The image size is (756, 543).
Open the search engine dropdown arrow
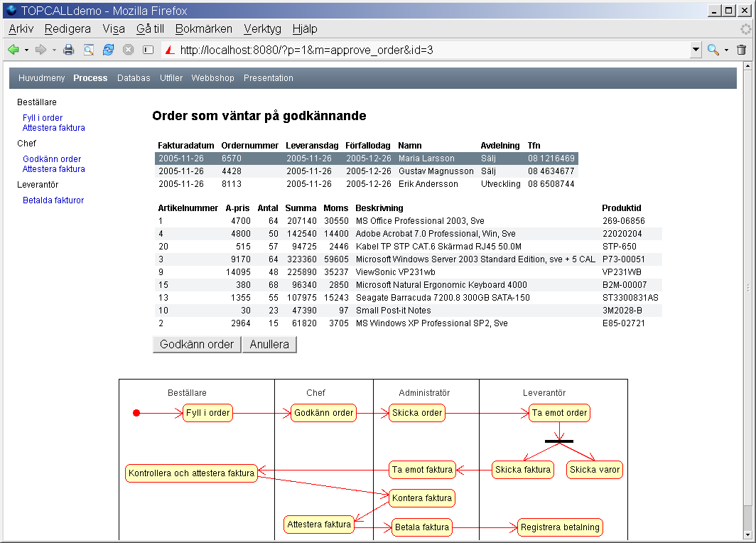(x=727, y=50)
